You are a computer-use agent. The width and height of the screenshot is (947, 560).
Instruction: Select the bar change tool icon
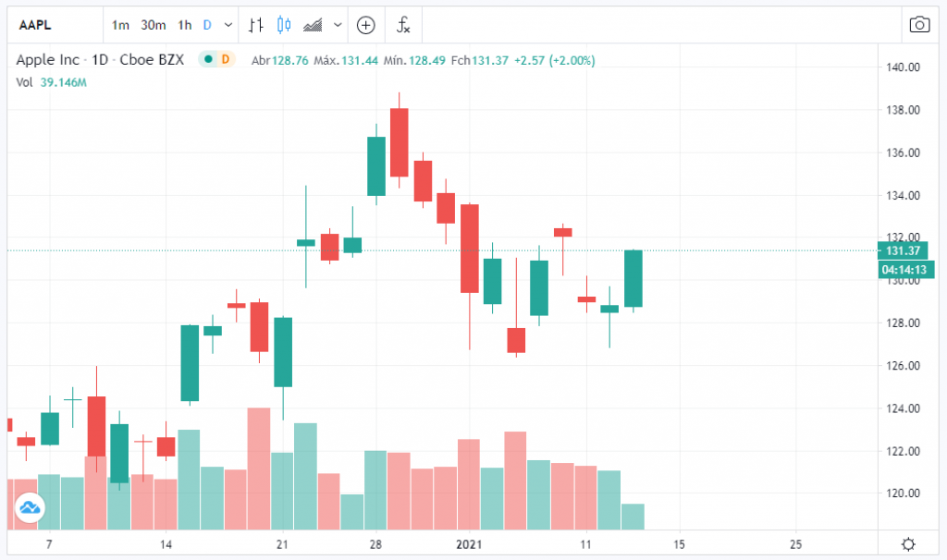coord(256,25)
